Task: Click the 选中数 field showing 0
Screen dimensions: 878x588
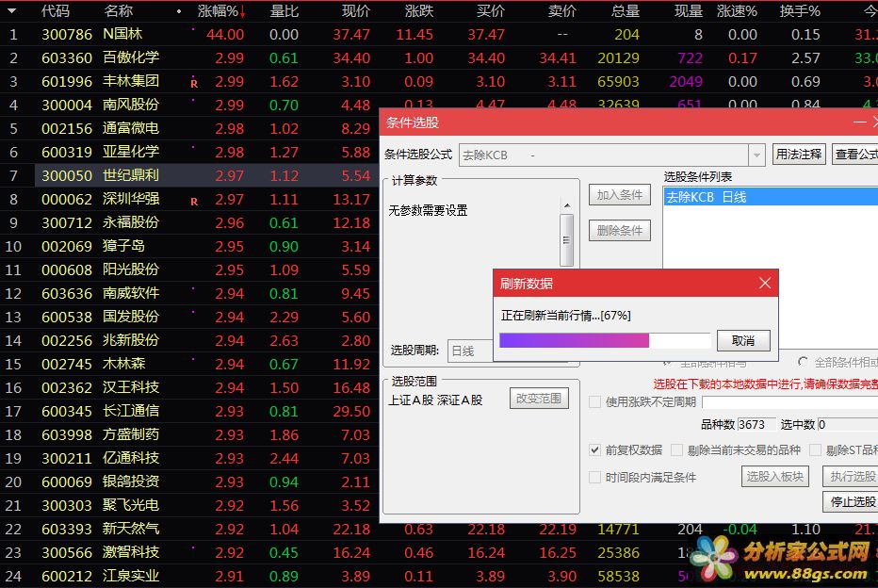Action: tap(847, 424)
